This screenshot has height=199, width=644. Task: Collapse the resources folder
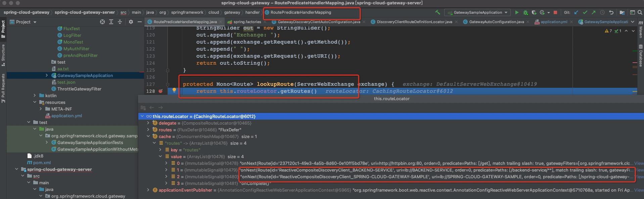(x=35, y=102)
